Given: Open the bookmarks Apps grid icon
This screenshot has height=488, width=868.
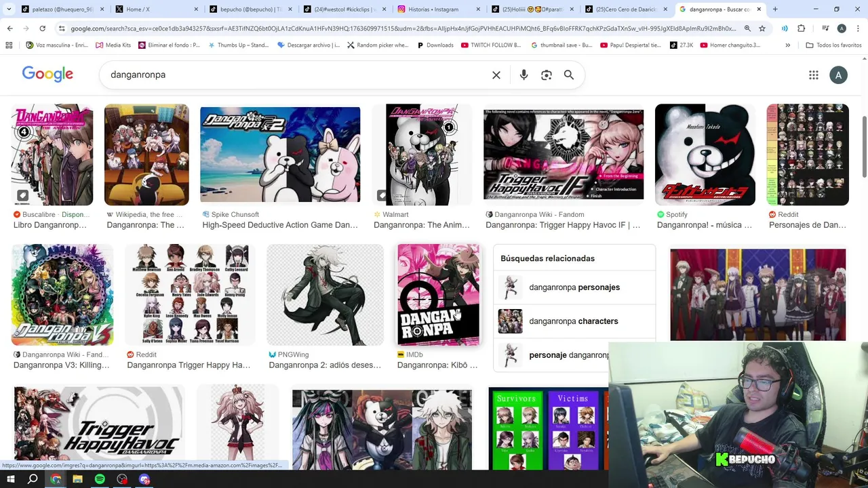Looking at the screenshot, I should pos(9,45).
